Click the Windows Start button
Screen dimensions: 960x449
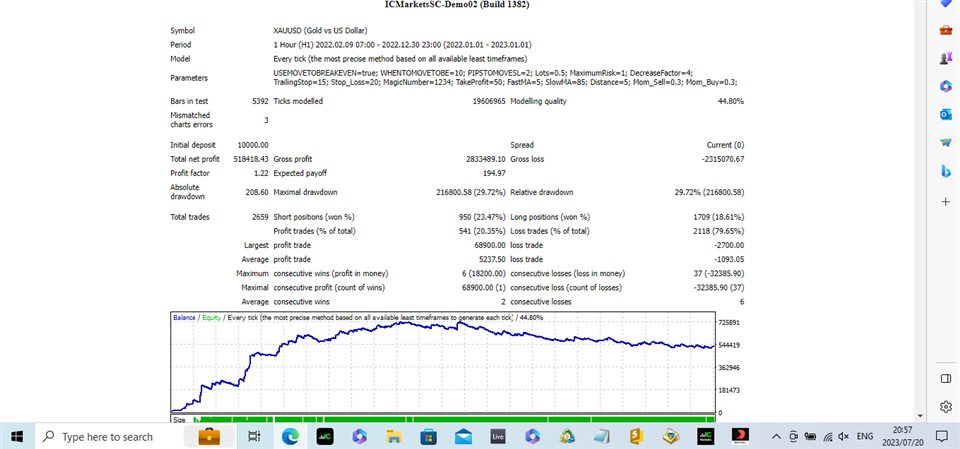[17, 437]
